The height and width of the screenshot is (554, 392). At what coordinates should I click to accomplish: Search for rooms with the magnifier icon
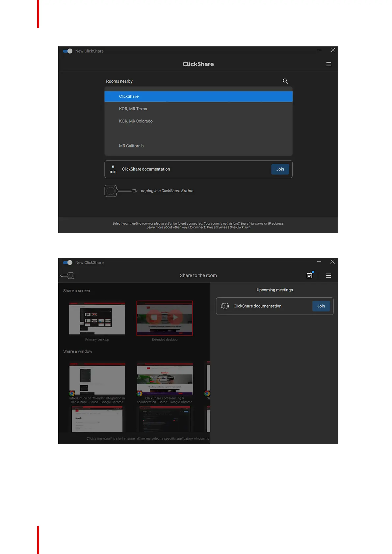(x=285, y=81)
